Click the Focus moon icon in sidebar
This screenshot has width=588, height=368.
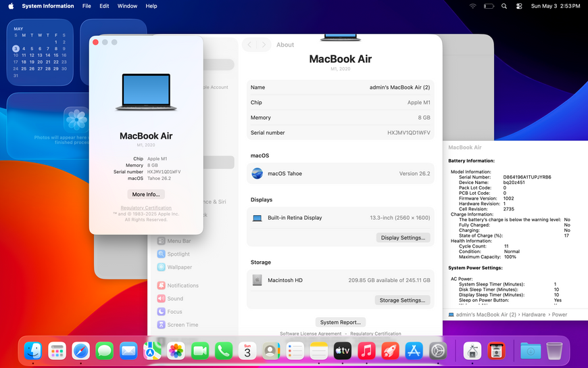(162, 312)
